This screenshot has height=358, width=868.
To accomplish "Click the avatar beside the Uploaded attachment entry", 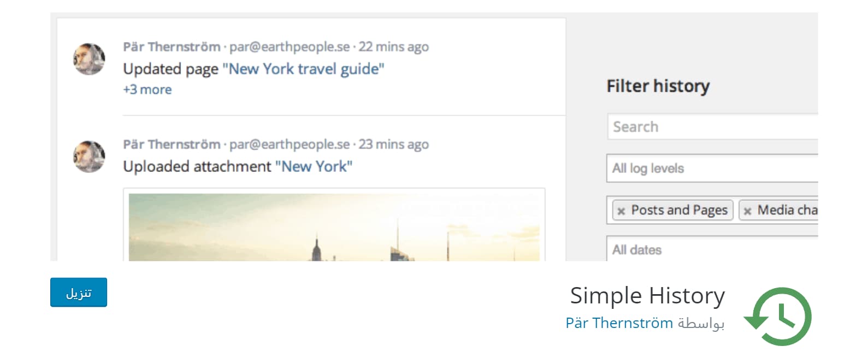I will pos(89,157).
